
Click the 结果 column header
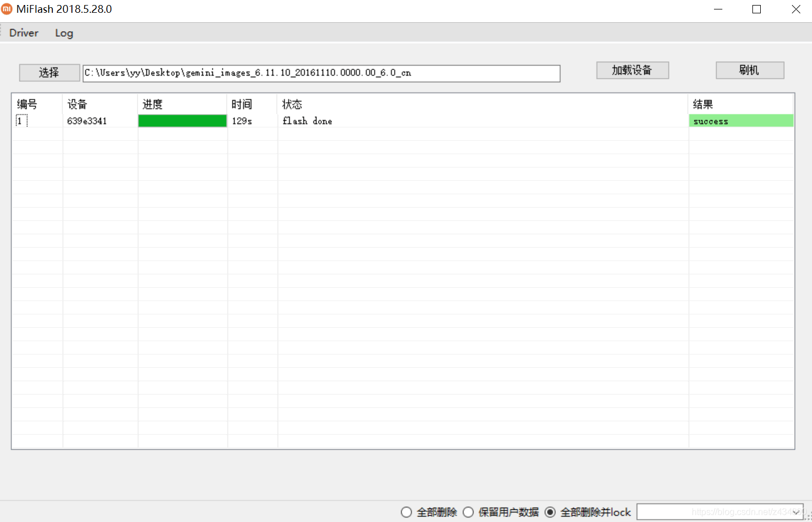point(741,104)
